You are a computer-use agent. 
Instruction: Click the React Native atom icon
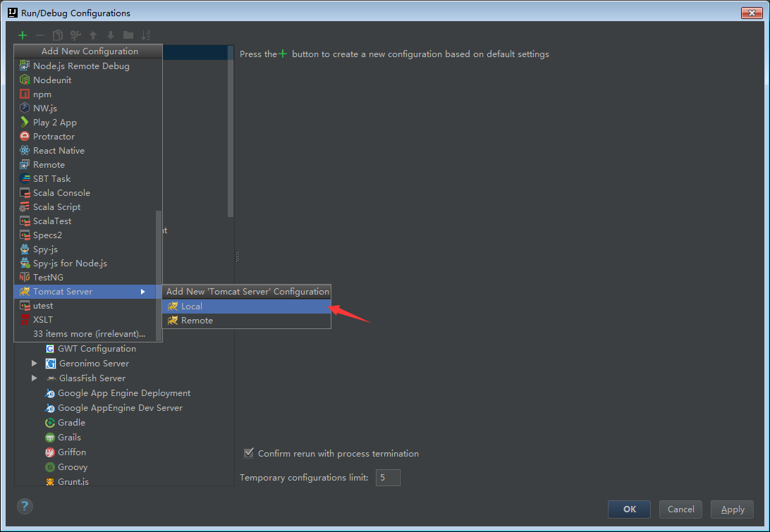pyautogui.click(x=25, y=151)
